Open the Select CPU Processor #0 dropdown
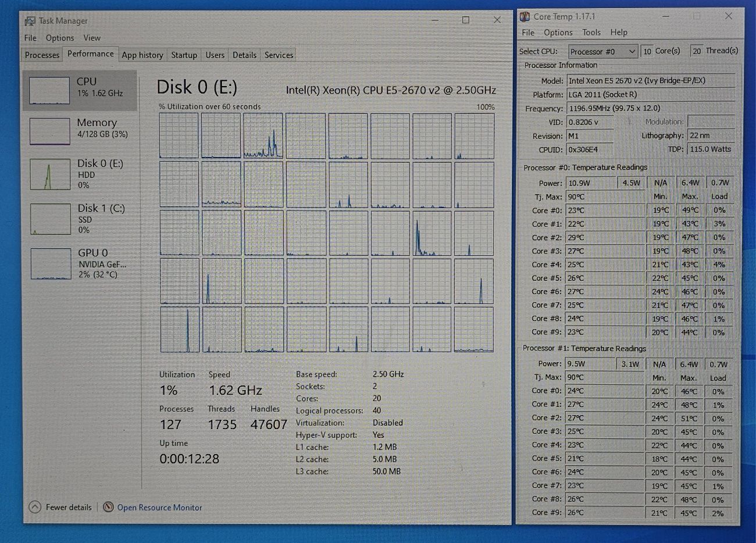The width and height of the screenshot is (756, 543). click(x=603, y=52)
